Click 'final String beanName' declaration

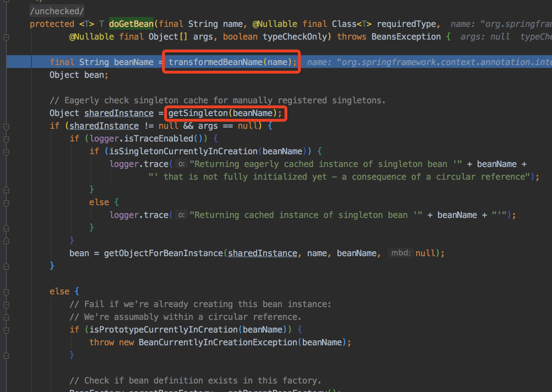[102, 62]
